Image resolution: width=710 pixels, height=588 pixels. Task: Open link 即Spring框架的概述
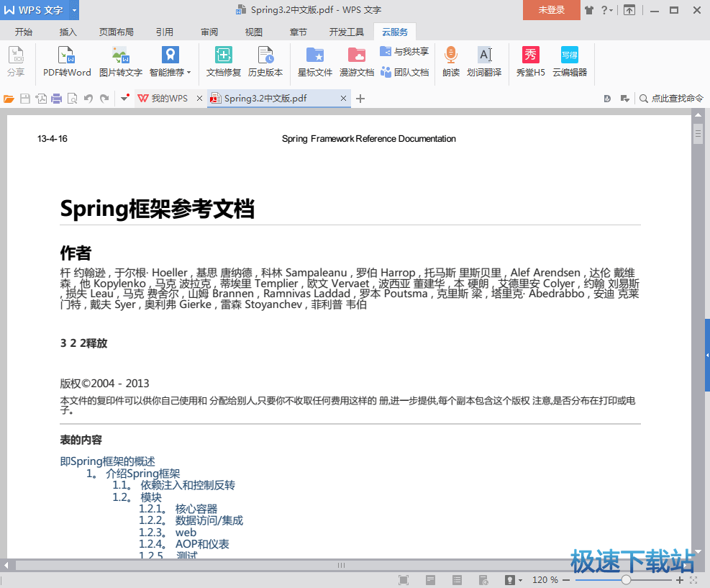(107, 461)
